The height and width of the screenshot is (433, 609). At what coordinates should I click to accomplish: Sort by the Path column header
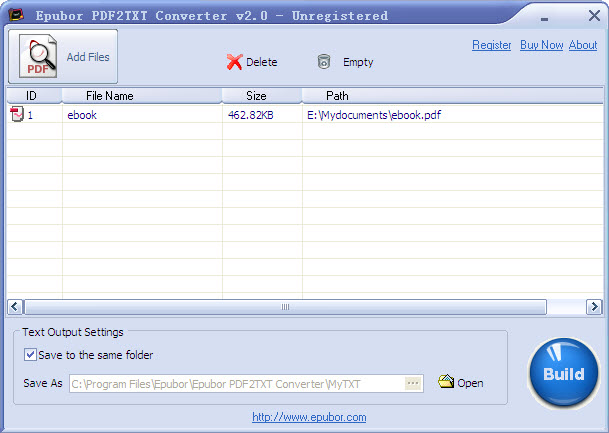[452, 96]
